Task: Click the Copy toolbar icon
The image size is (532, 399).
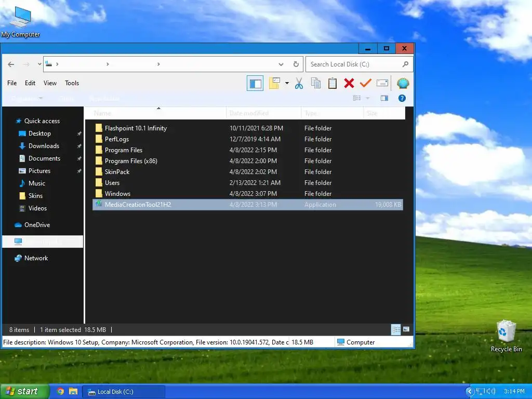Action: 315,83
